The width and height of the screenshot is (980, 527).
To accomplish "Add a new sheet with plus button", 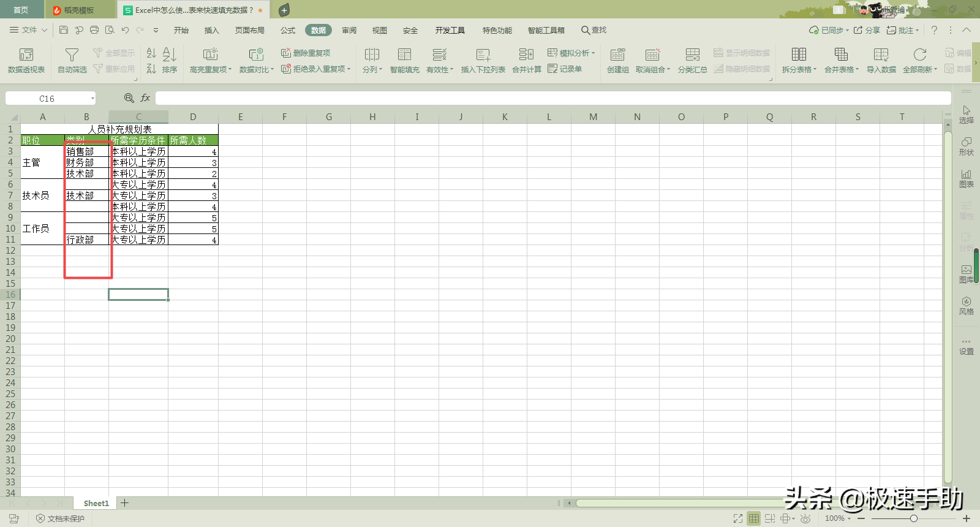I will click(125, 503).
